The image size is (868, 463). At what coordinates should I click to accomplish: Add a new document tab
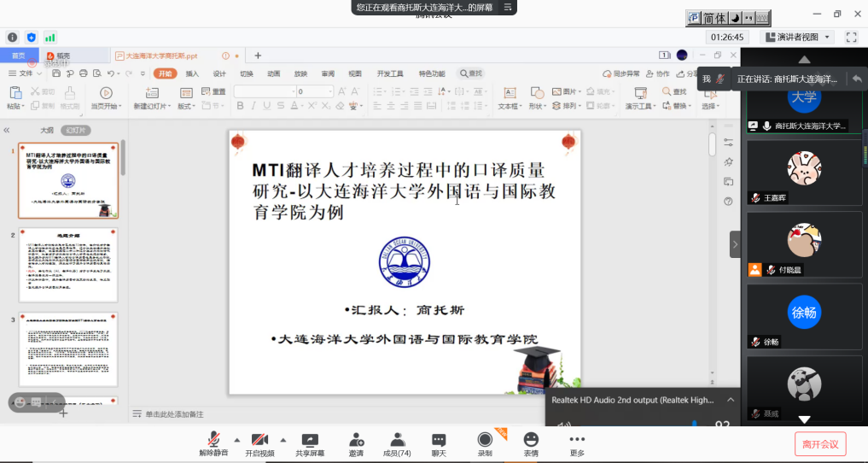pos(258,56)
